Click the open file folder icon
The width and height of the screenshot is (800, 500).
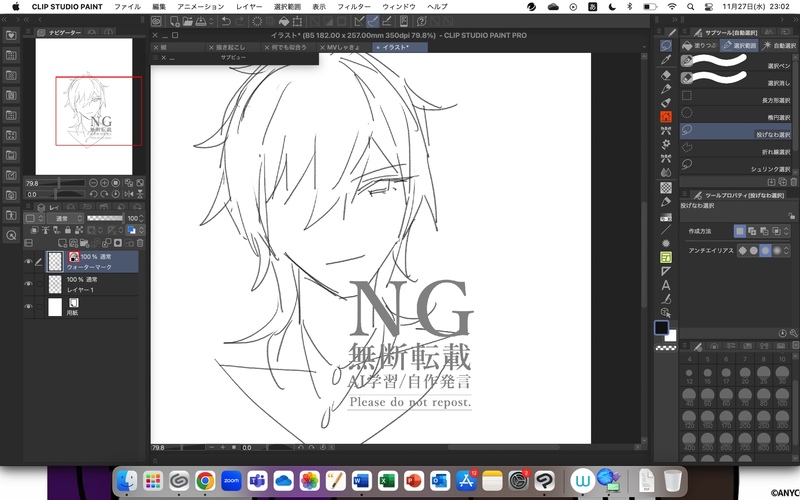[187, 21]
